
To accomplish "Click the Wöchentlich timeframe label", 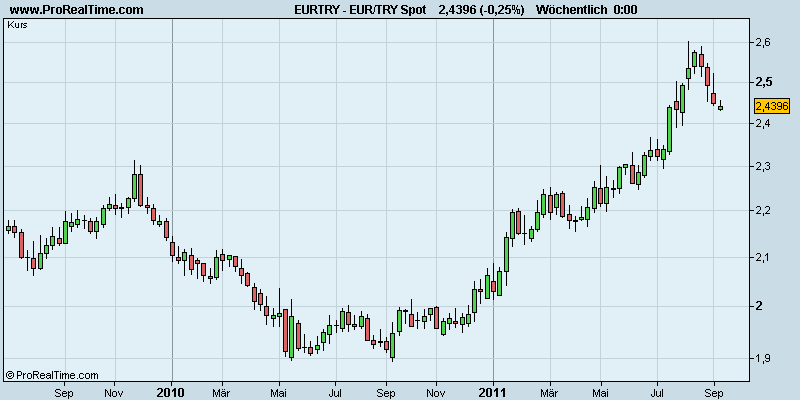I will click(572, 10).
